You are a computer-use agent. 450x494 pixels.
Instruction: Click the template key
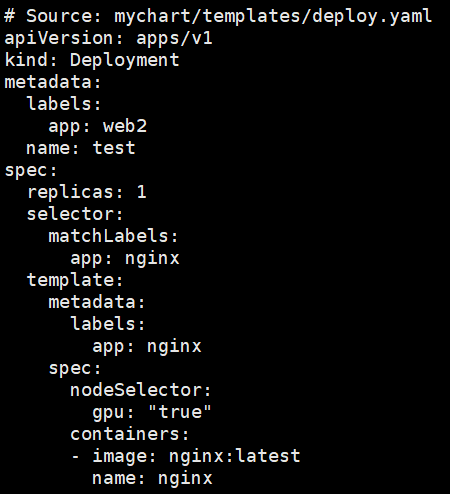click(x=75, y=280)
